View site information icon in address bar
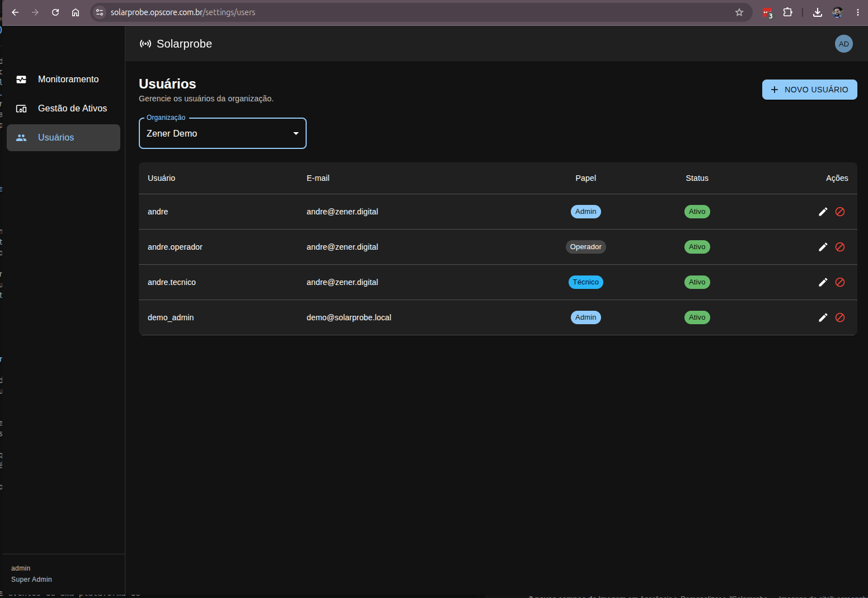Image resolution: width=868 pixels, height=598 pixels. click(100, 12)
